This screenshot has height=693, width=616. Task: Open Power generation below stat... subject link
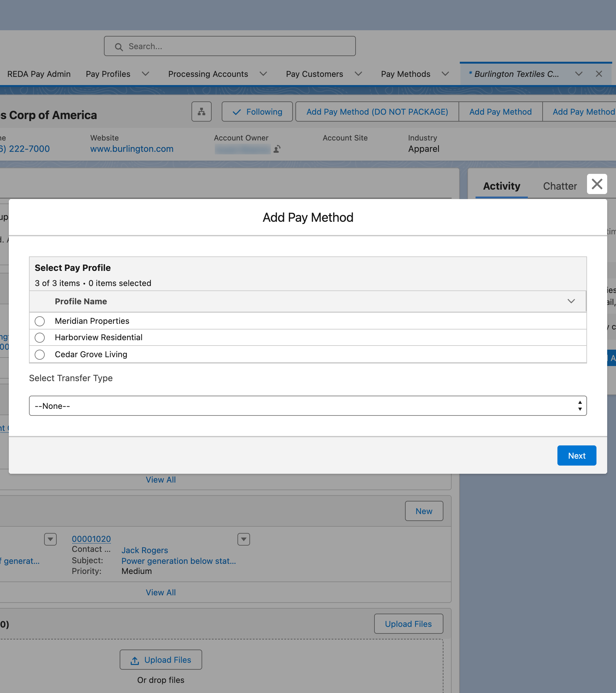point(179,561)
